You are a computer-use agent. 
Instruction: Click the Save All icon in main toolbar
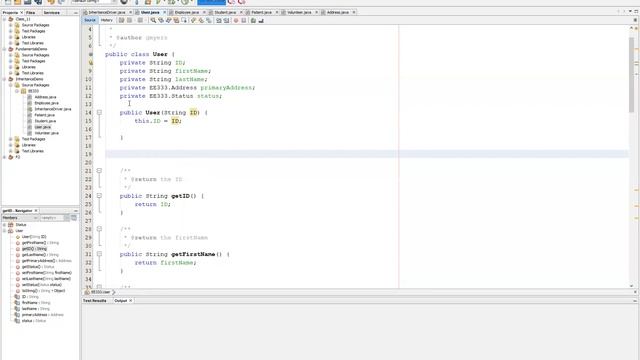coord(38,2)
